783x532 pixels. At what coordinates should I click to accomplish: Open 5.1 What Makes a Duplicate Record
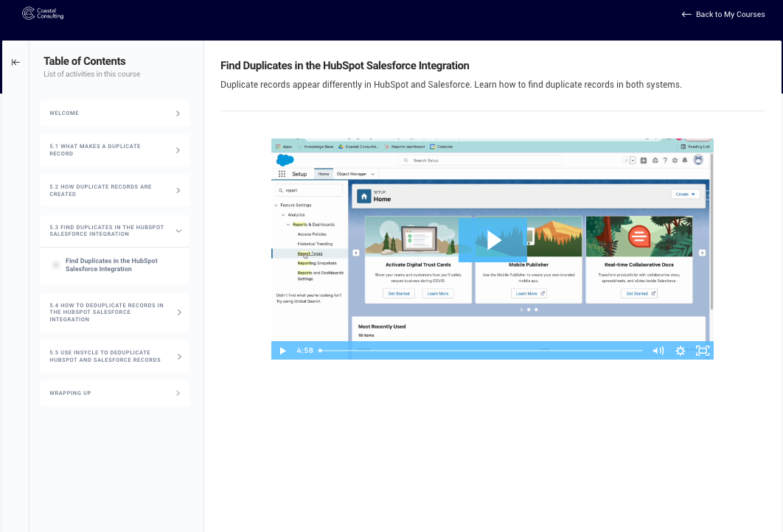click(x=115, y=150)
